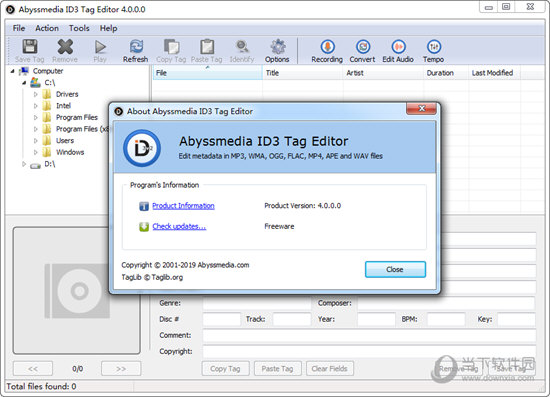Select the Program Files folder icon

coord(47,117)
